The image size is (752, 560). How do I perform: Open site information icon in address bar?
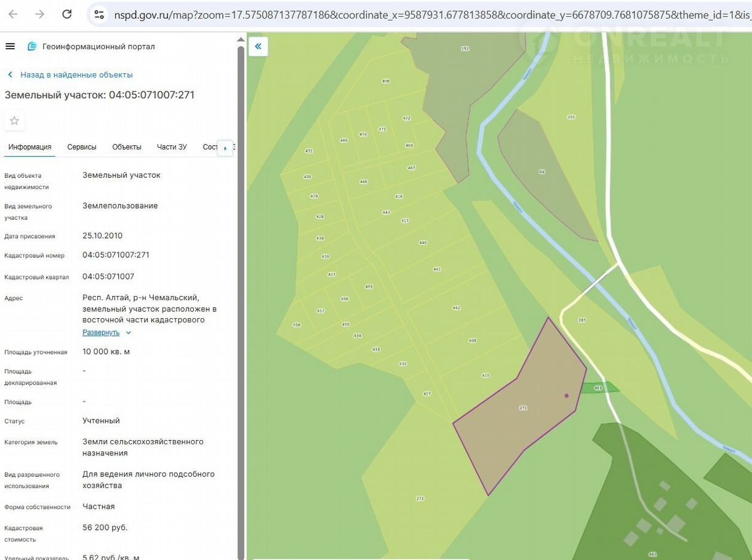[x=98, y=14]
